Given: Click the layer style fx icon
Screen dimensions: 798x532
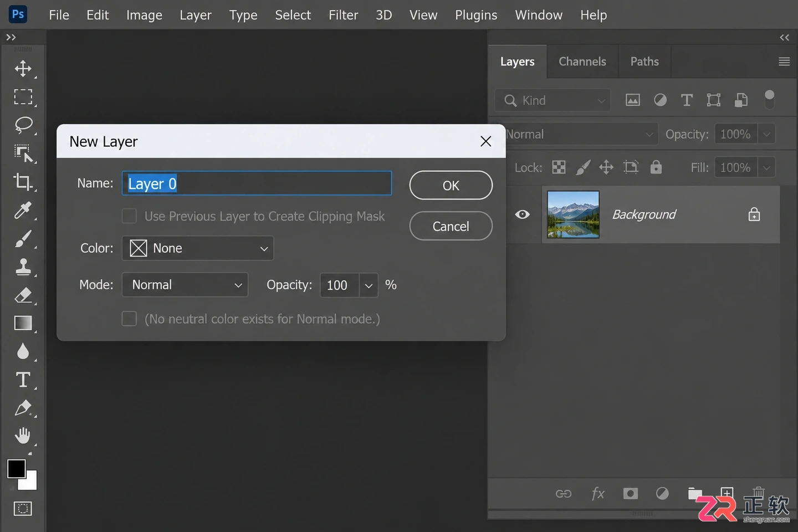Looking at the screenshot, I should click(x=598, y=493).
